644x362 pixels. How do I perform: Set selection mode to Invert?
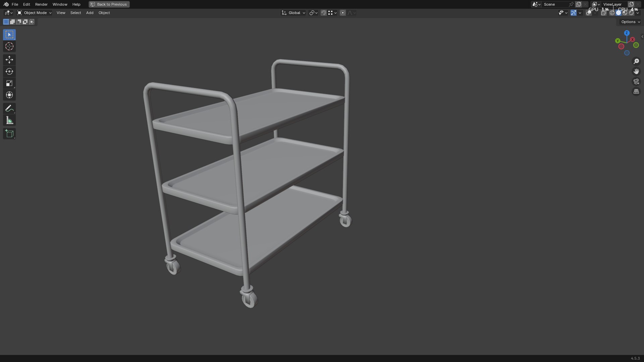click(25, 22)
